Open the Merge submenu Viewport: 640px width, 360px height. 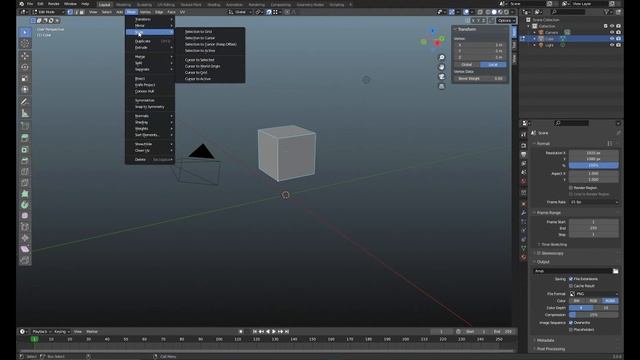150,57
